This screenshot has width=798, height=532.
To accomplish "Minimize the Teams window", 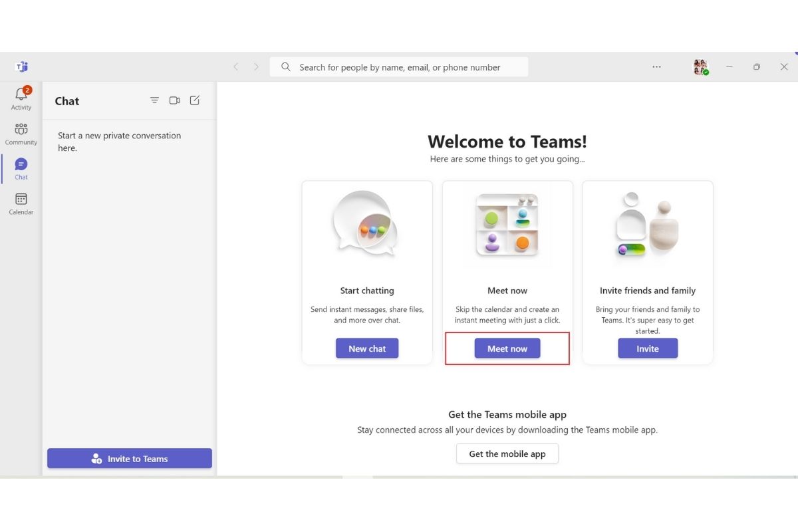I will 730,66.
